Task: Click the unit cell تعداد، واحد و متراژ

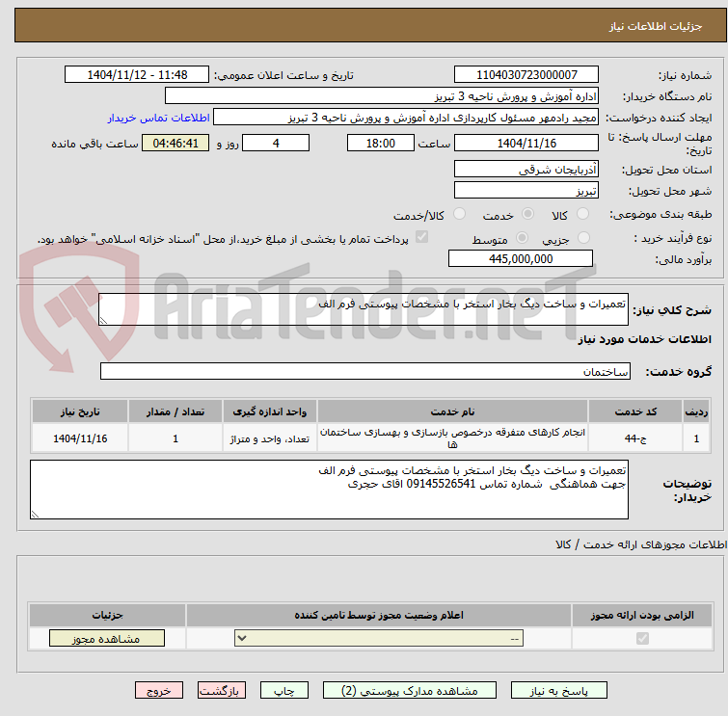Action: pos(269,438)
